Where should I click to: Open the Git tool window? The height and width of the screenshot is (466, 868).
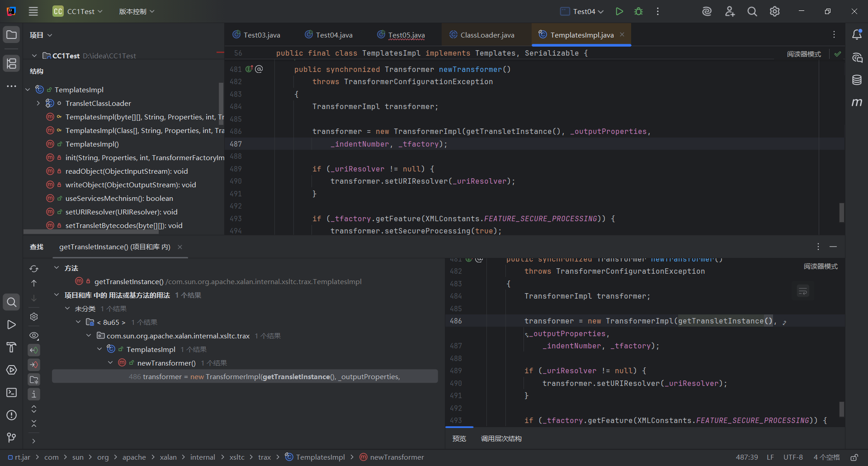click(12, 437)
